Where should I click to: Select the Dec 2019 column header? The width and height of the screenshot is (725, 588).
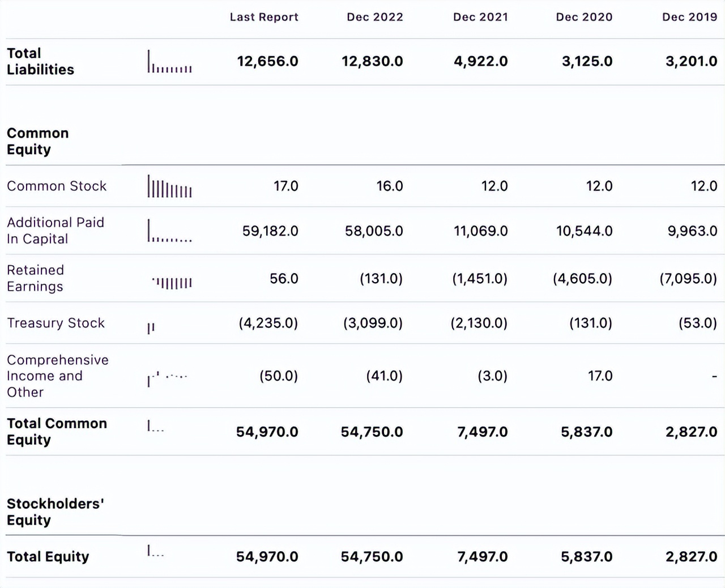pos(689,17)
